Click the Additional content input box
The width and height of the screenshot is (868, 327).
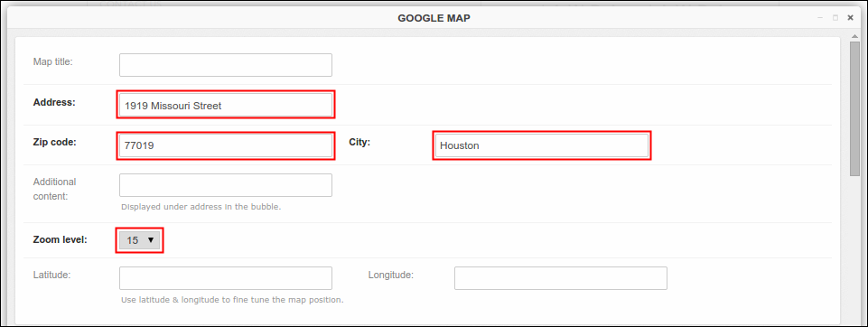225,185
